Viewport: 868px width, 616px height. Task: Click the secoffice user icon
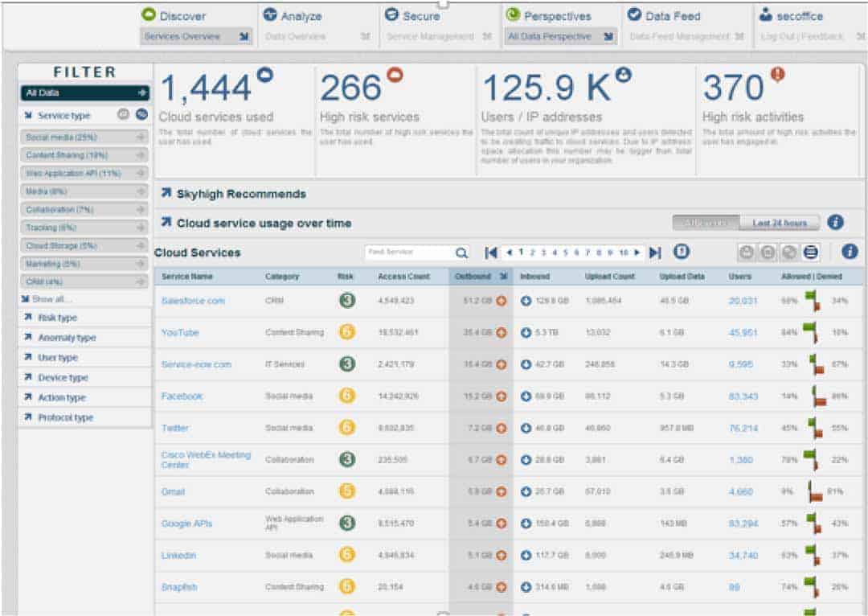[x=766, y=15]
